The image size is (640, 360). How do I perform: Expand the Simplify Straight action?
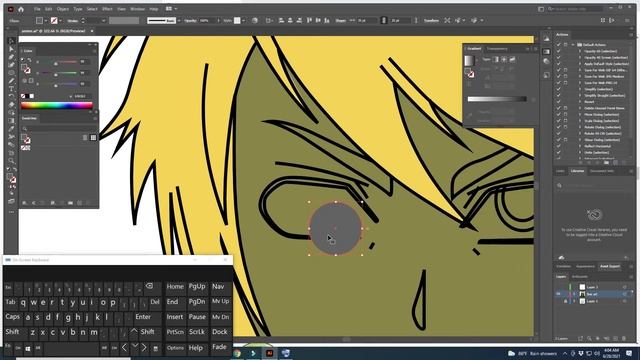580,96
